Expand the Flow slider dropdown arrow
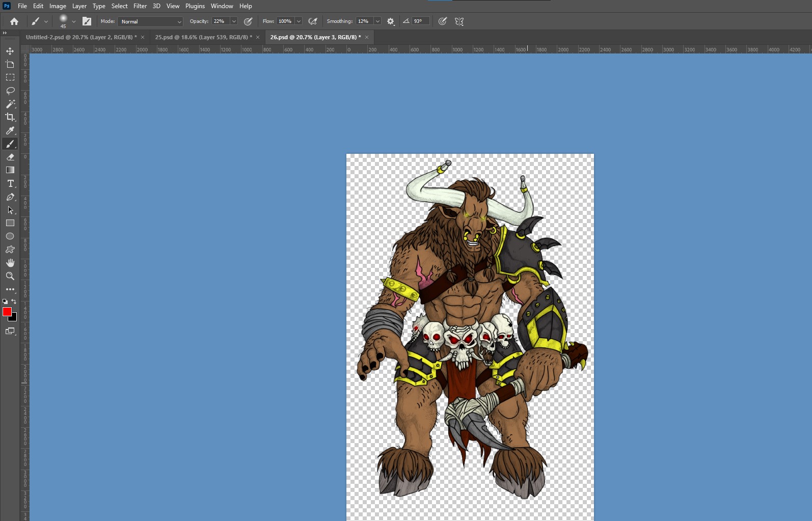This screenshot has height=521, width=812. 299,21
